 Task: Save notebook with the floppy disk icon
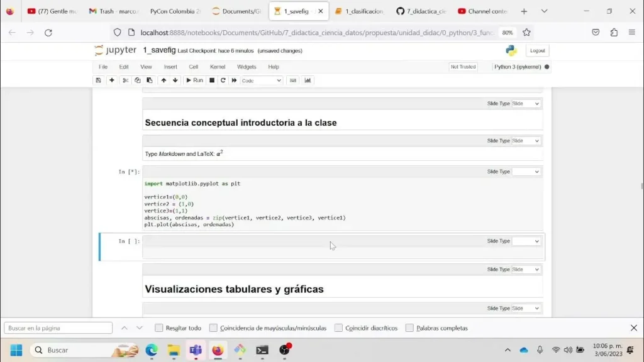(98, 80)
